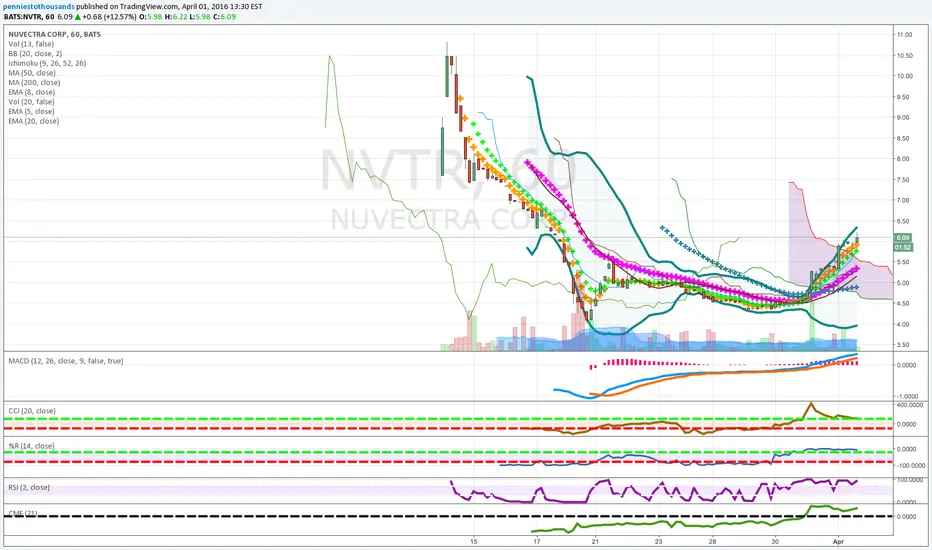
Task: Click the MA (200, close) indicator label
Action: [34, 83]
